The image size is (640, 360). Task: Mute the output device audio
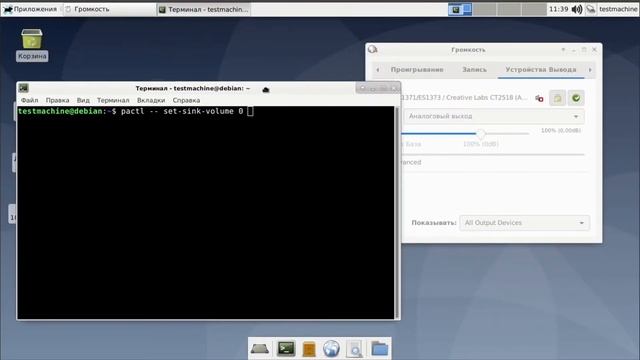(x=539, y=98)
